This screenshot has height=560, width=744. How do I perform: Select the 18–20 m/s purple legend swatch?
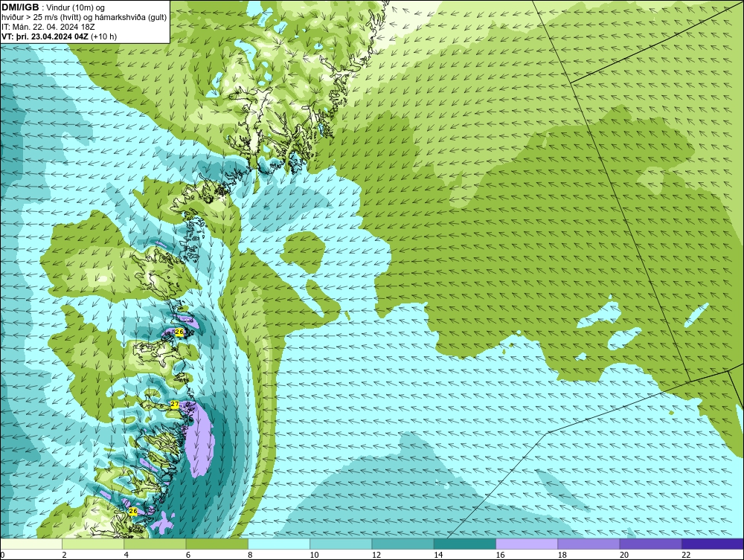[x=589, y=544]
